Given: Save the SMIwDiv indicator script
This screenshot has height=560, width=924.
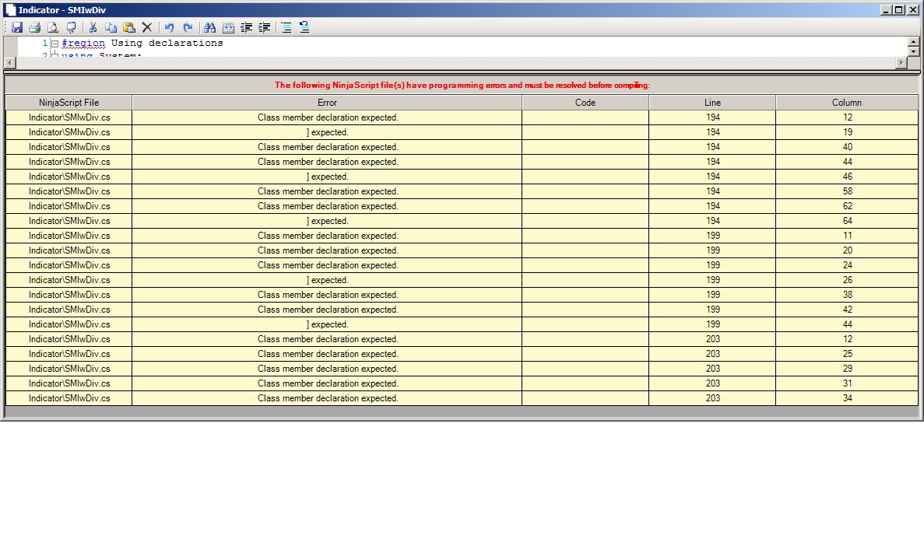Looking at the screenshot, I should pos(16,27).
